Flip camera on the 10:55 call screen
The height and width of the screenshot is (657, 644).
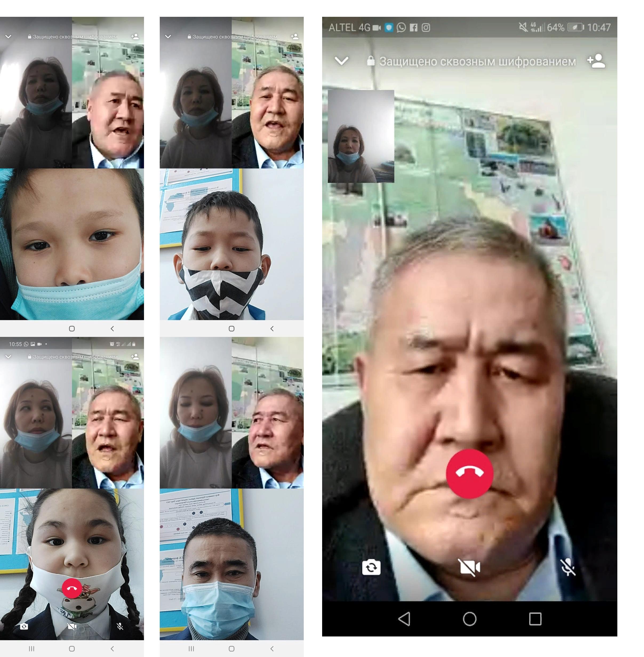pyautogui.click(x=24, y=626)
